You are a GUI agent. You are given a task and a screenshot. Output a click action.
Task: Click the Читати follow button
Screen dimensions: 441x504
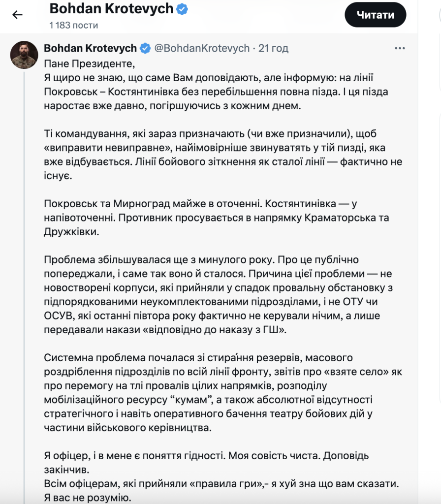click(375, 15)
